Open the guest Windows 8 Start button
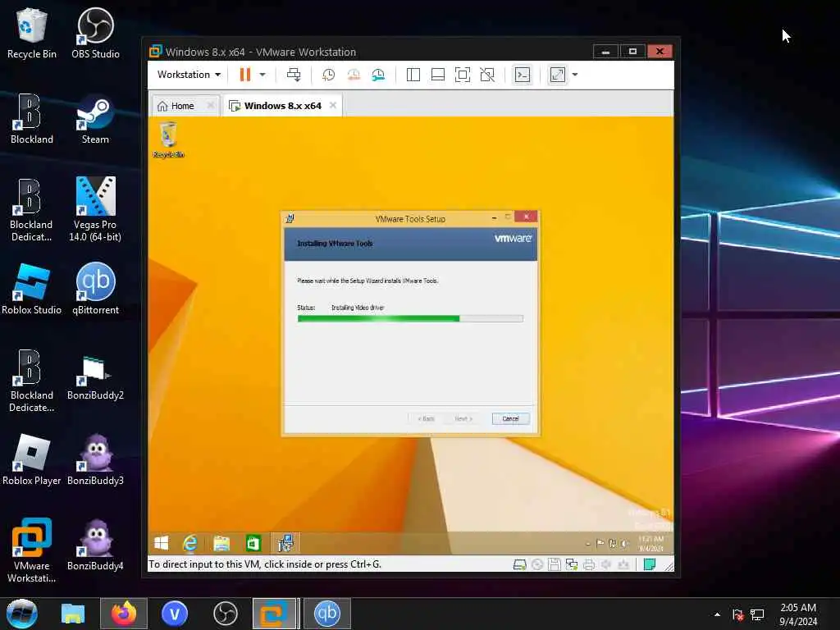 (162, 543)
